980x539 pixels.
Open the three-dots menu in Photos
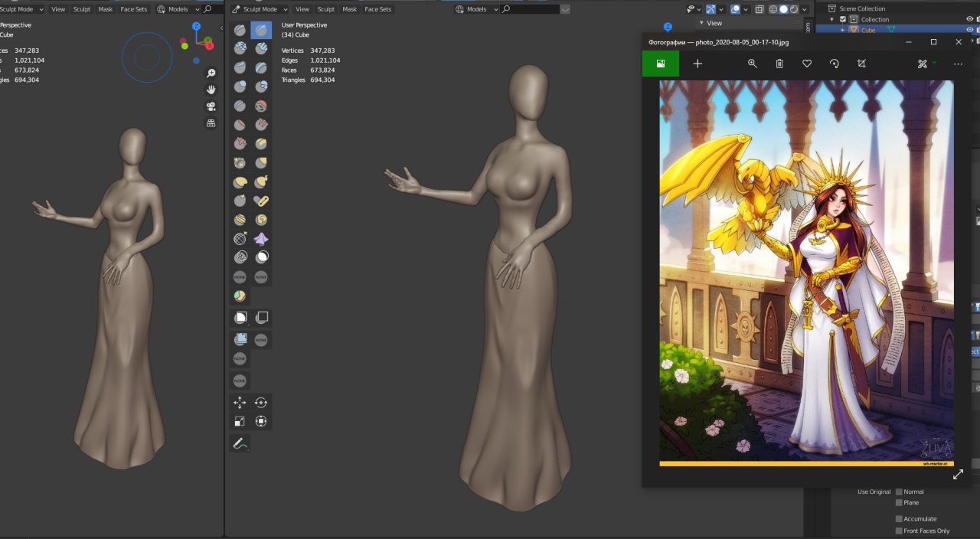[958, 64]
